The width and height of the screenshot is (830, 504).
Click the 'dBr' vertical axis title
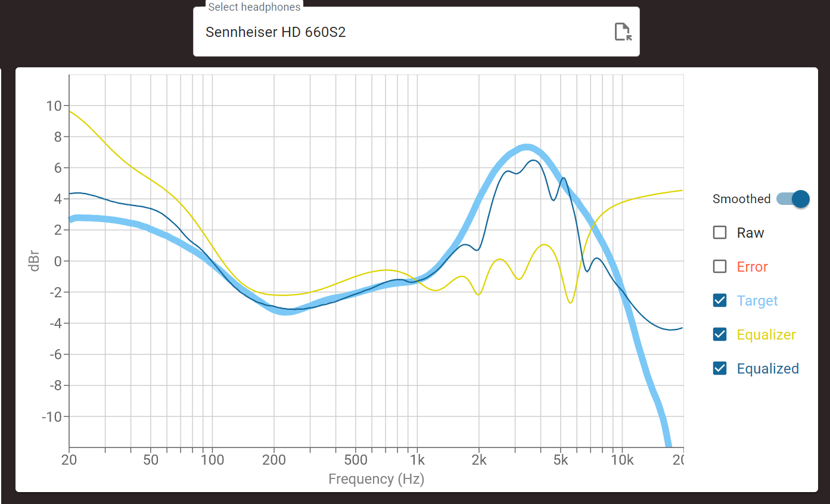[x=35, y=261]
